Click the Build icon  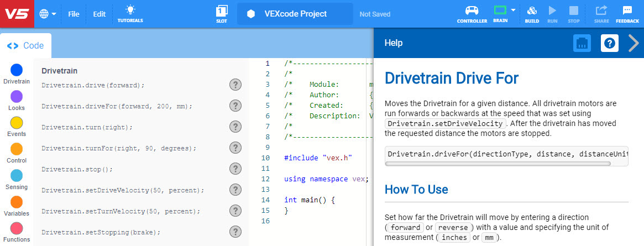pyautogui.click(x=532, y=13)
